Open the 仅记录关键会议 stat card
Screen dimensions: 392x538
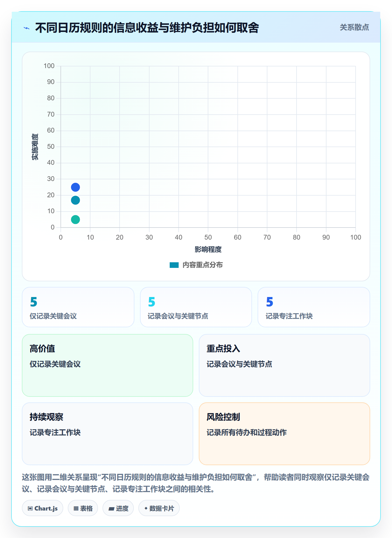click(x=78, y=307)
